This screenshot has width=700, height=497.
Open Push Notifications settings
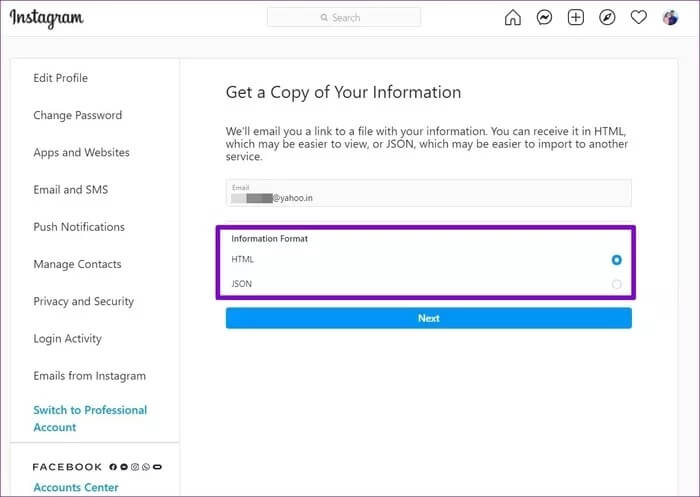pos(79,227)
